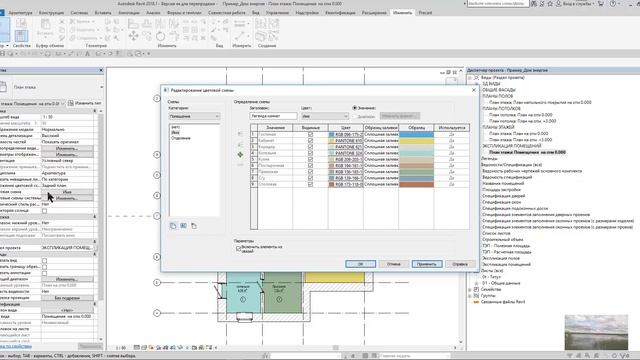Click the shopping cart icon in title bar
Viewport: 640px width, 360px height.
coord(601,3)
